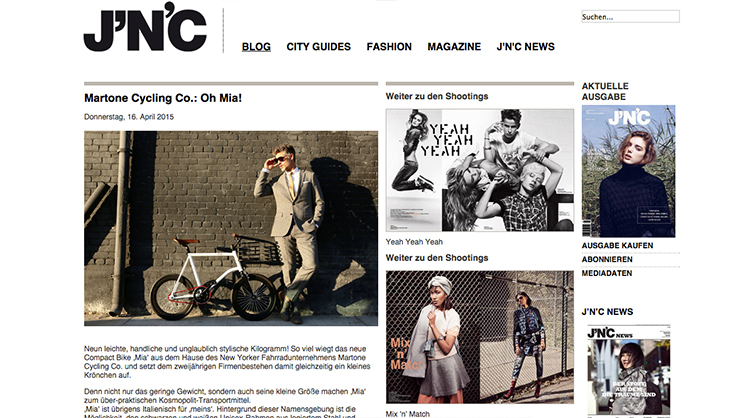Image resolution: width=752 pixels, height=418 pixels.
Task: Click the Mix 'n' Match caption link
Action: (408, 414)
